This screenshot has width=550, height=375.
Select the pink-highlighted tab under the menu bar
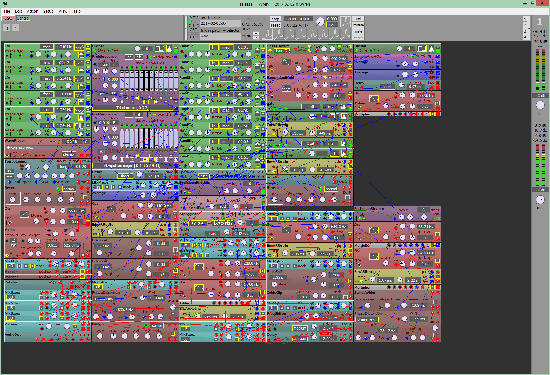(8, 18)
